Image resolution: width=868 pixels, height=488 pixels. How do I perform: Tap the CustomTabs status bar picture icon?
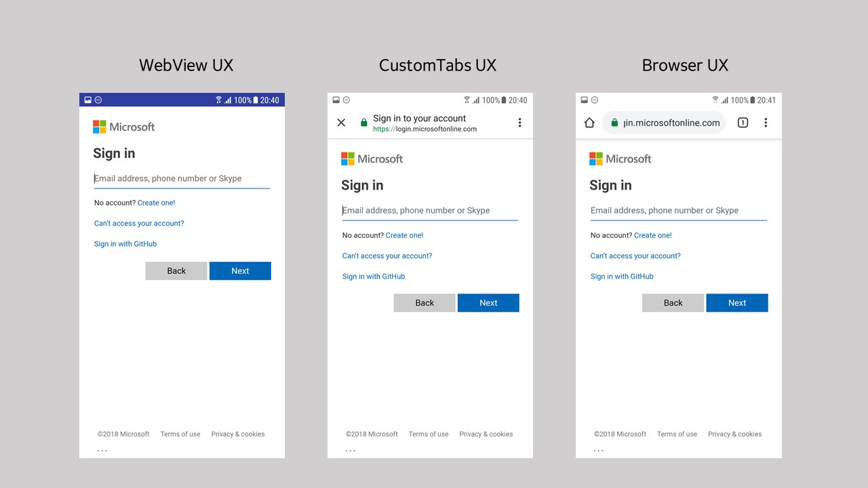tap(336, 100)
